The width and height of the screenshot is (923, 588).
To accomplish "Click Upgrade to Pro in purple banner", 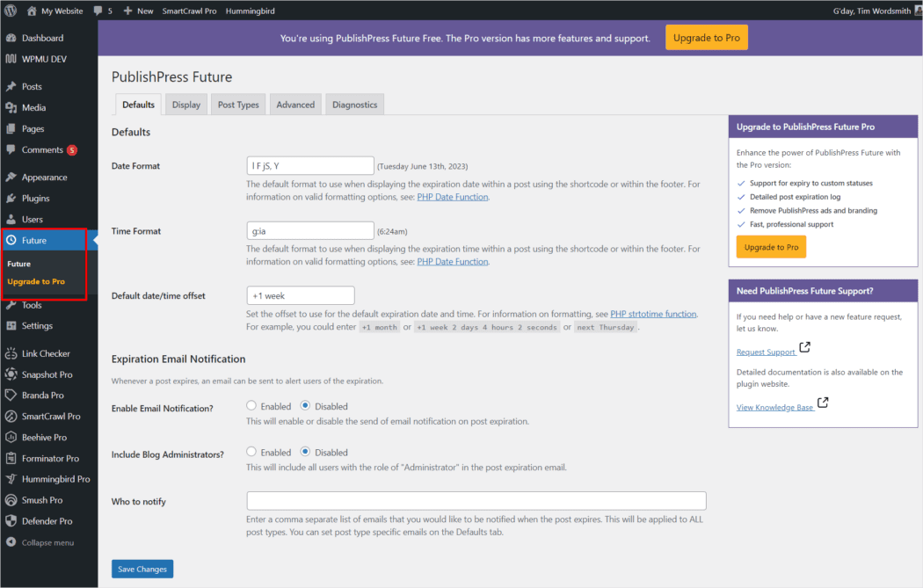I will pyautogui.click(x=706, y=38).
